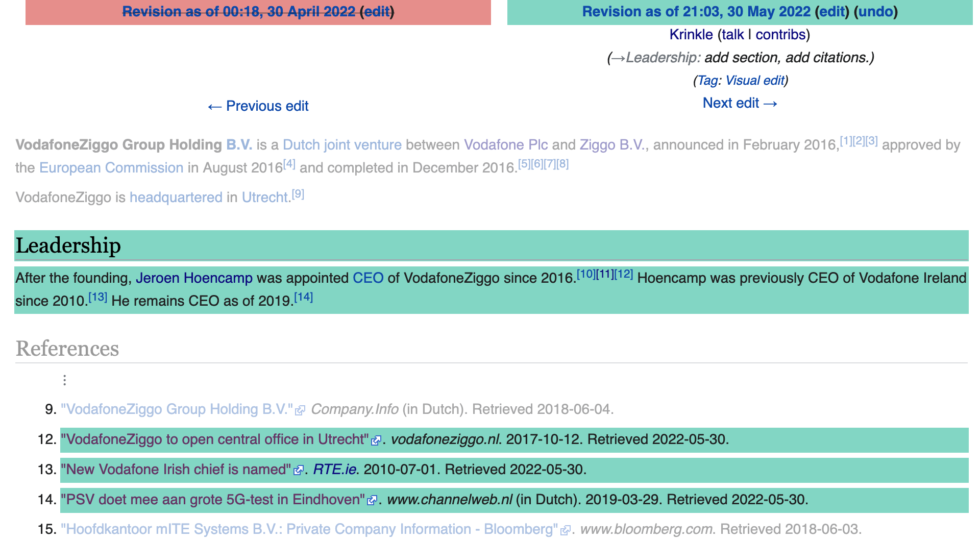
Task: Open headquartered link
Action: pos(176,197)
